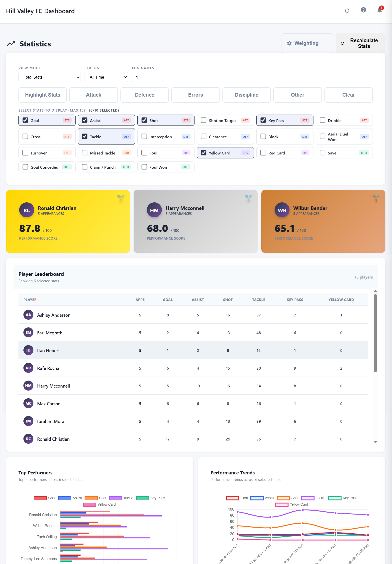The width and height of the screenshot is (392, 564).
Task: Click Max Carson's MC avatar
Action: (28, 404)
